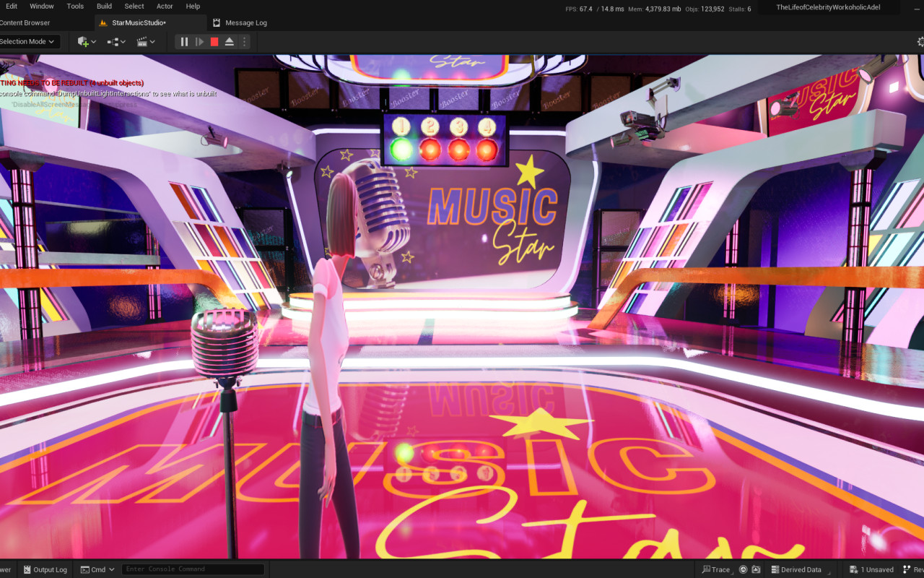Click the red number 4 stage light
The height and width of the screenshot is (578, 924).
coord(487,150)
